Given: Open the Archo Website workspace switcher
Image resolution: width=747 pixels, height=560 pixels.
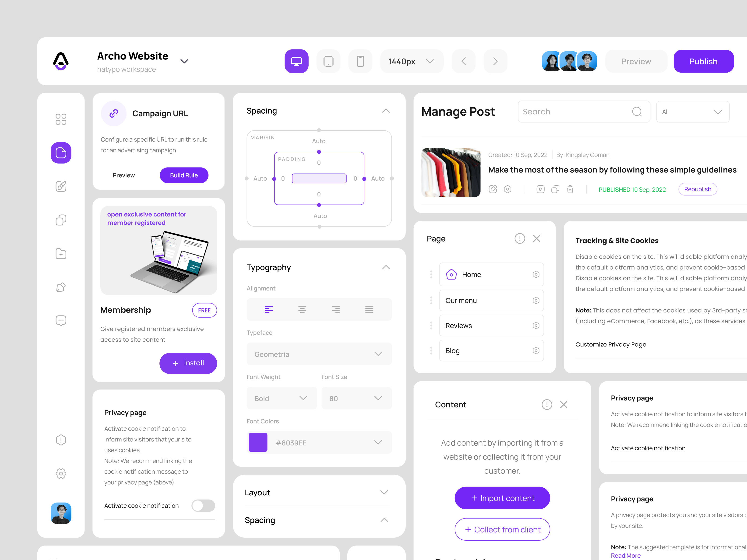Looking at the screenshot, I should (184, 61).
